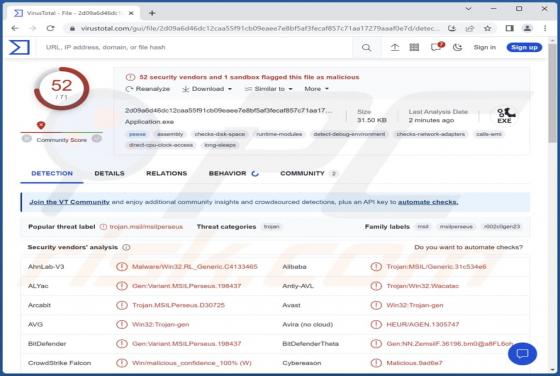Viewport: 560px width, 376px height.
Task: Click the page vertical scrollbar
Action: coord(552,93)
